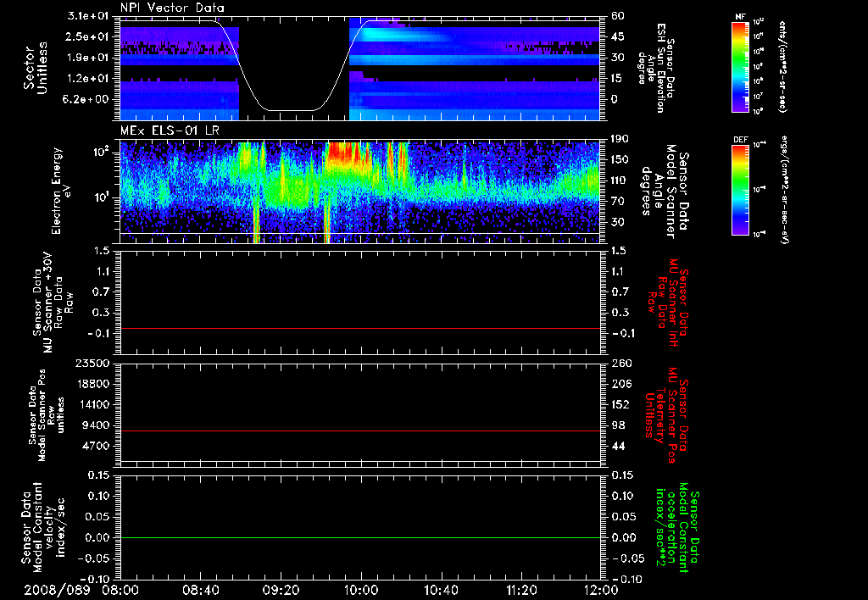Click the 206 telemetry tick label

(620, 384)
